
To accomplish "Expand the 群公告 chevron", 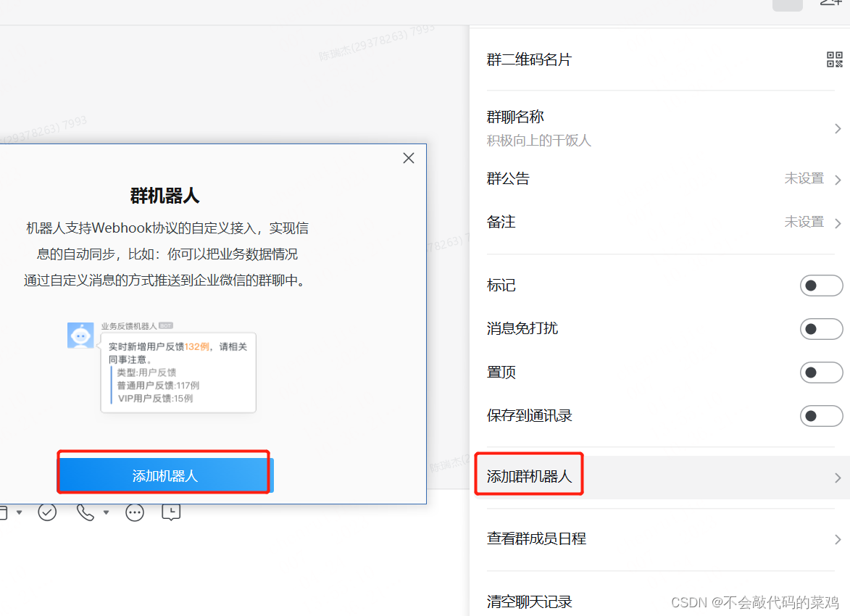I will 838,180.
